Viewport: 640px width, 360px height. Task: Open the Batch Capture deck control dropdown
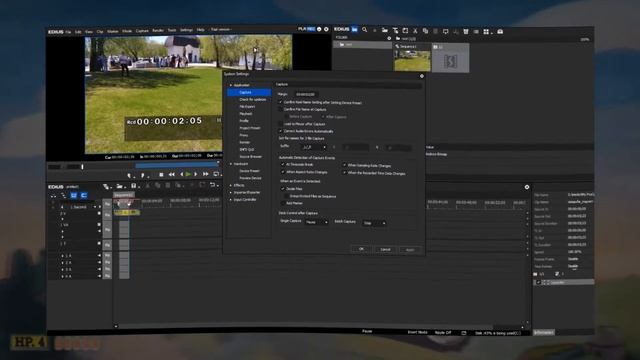click(374, 223)
